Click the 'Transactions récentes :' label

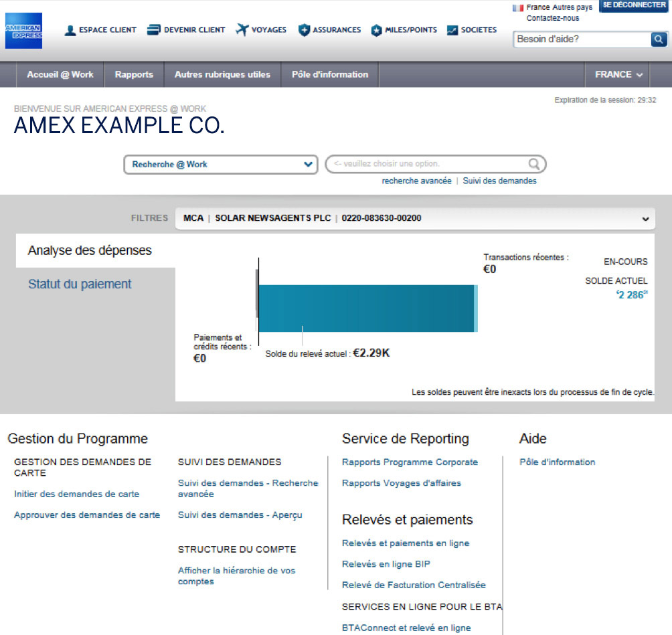point(526,258)
